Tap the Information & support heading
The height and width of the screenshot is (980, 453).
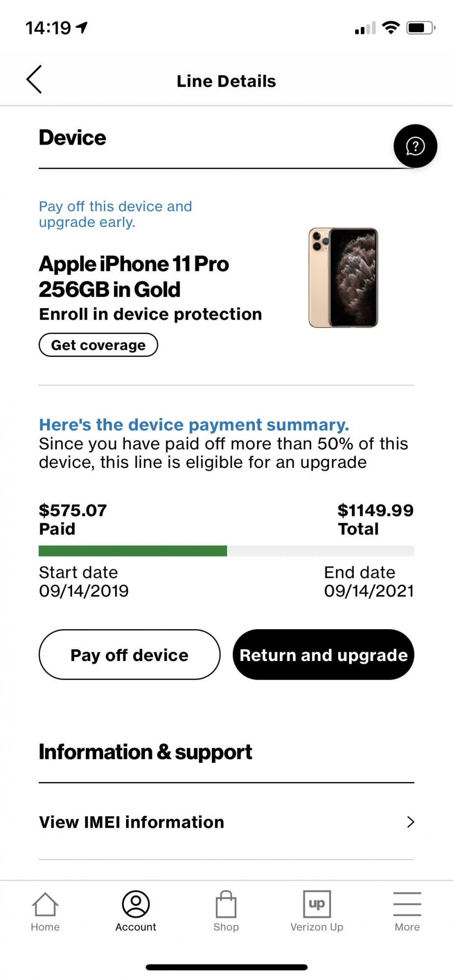(145, 752)
